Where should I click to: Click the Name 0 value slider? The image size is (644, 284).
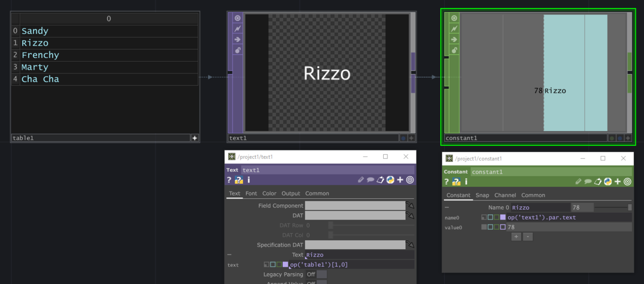point(612,207)
